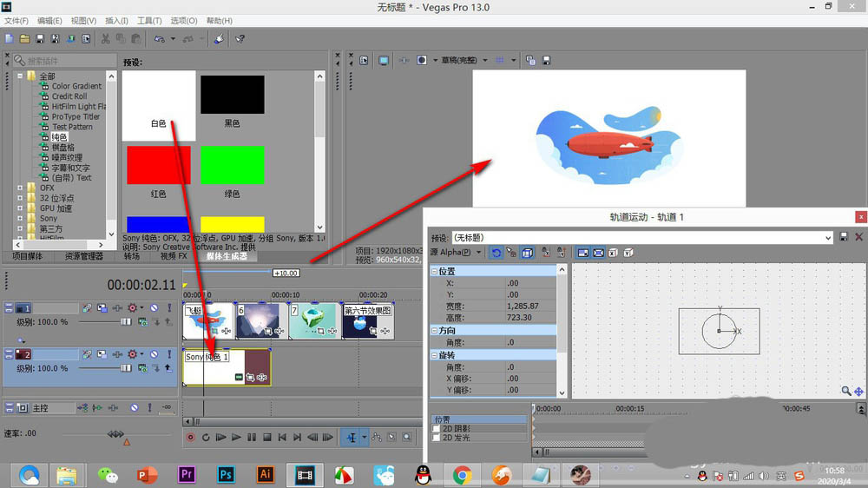This screenshot has width=868, height=488.
Task: Switch to the 转场 tab
Action: (x=132, y=256)
